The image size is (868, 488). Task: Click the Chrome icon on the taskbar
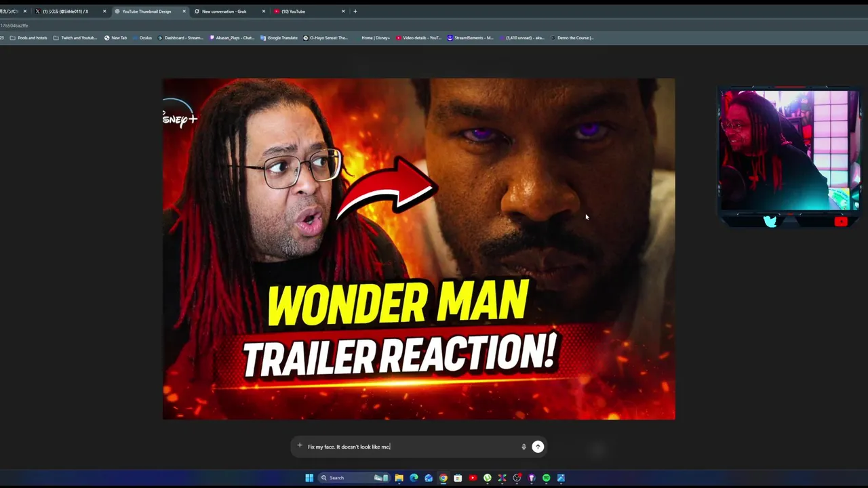[443, 478]
